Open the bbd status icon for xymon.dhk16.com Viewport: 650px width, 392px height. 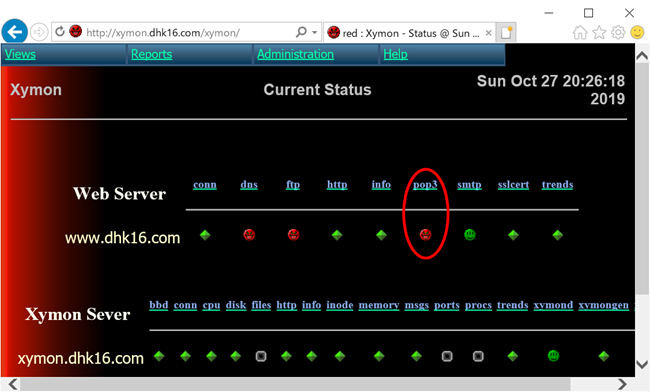[x=159, y=356]
